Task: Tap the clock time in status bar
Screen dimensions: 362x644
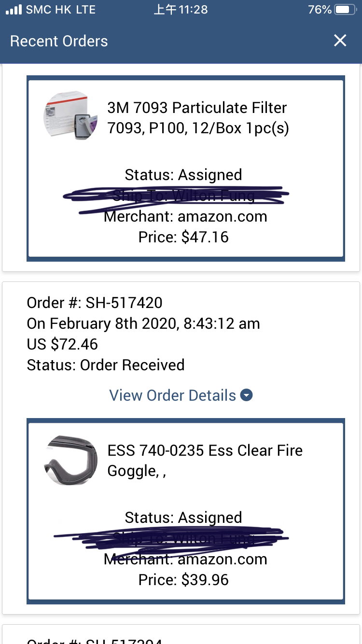Action: [x=181, y=10]
